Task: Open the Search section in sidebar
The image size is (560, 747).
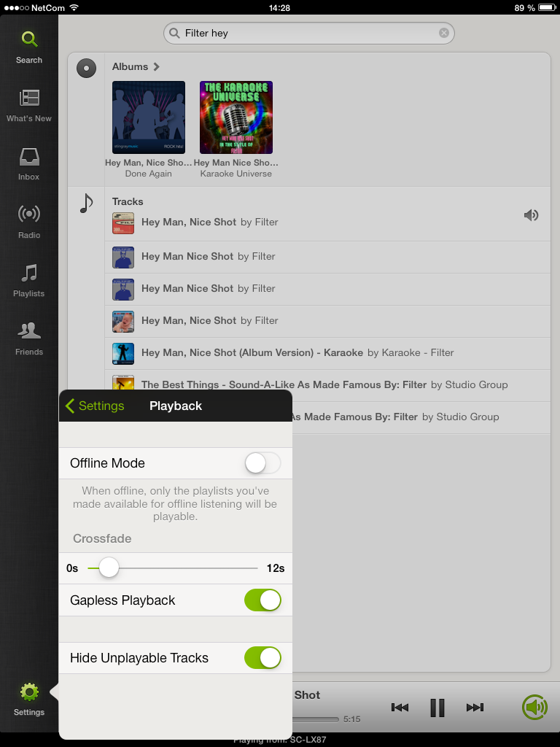Action: point(29,47)
